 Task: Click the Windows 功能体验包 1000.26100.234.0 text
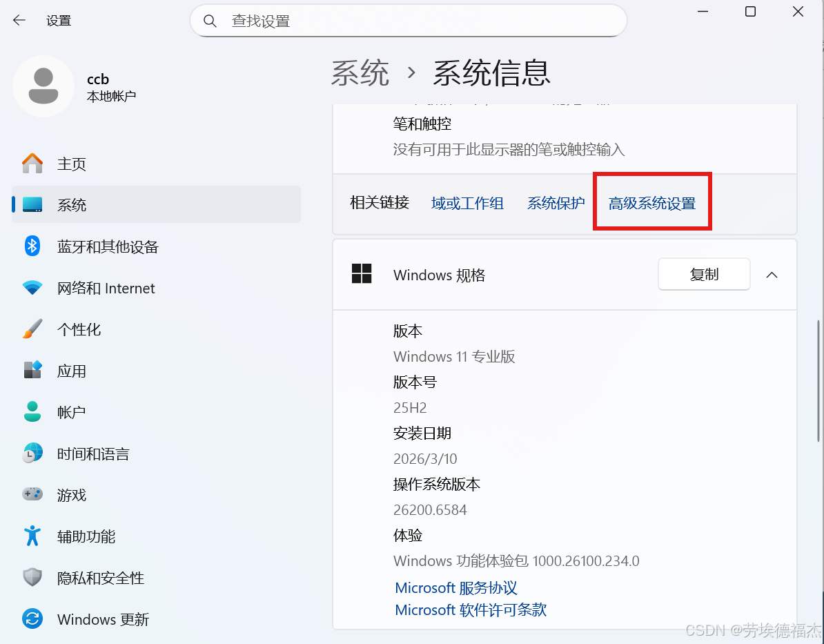[x=516, y=560]
